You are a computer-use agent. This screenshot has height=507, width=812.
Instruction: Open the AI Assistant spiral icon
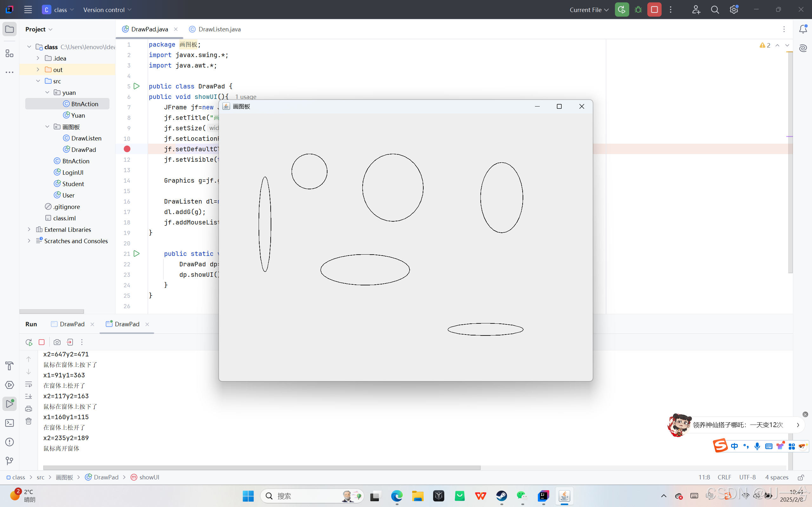[x=803, y=48]
